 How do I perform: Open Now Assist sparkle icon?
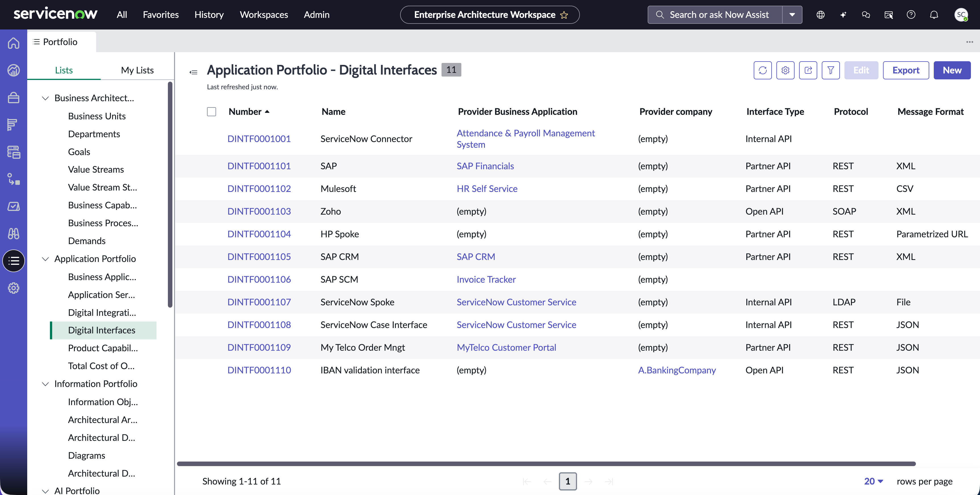(x=843, y=15)
